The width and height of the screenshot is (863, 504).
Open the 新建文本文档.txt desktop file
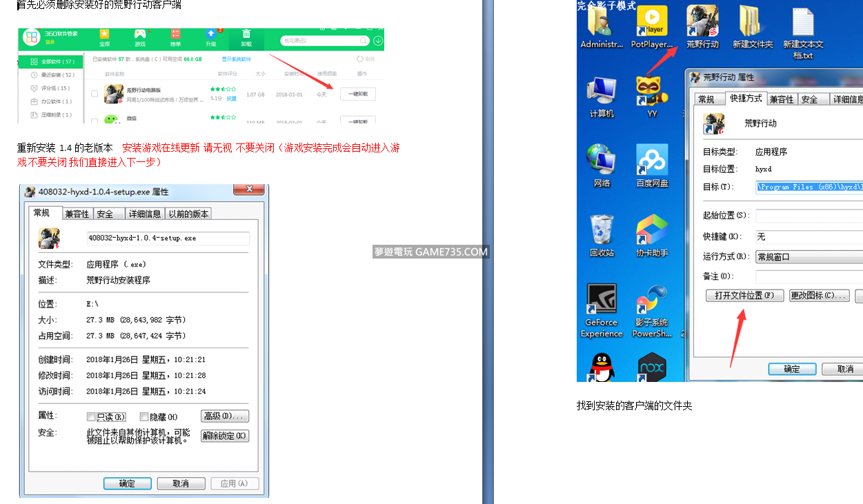point(803,22)
